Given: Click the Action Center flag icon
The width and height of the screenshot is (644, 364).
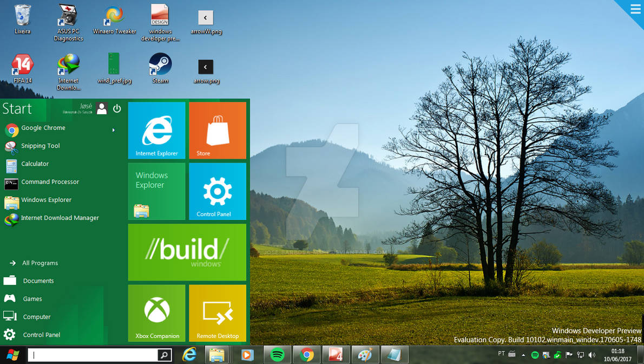Looking at the screenshot, I should (x=569, y=355).
